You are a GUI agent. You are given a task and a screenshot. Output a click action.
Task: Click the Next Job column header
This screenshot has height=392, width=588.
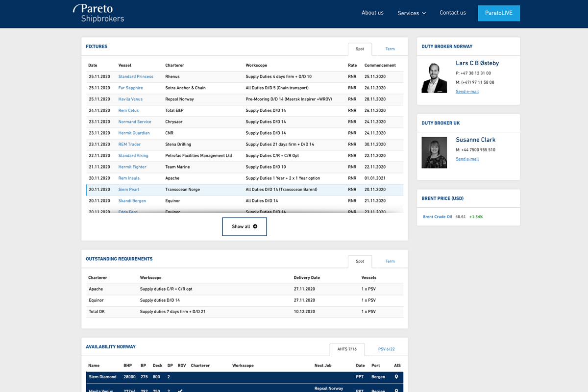(x=323, y=366)
